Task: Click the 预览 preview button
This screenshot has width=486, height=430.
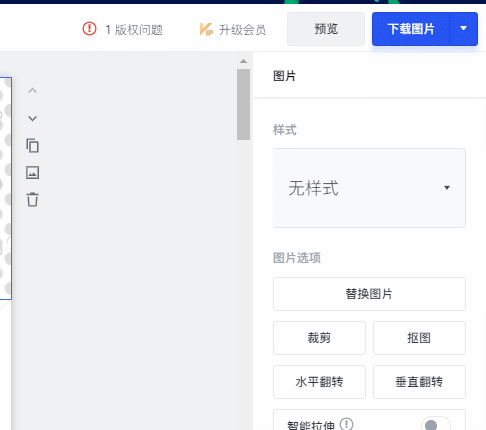Action: [x=326, y=29]
